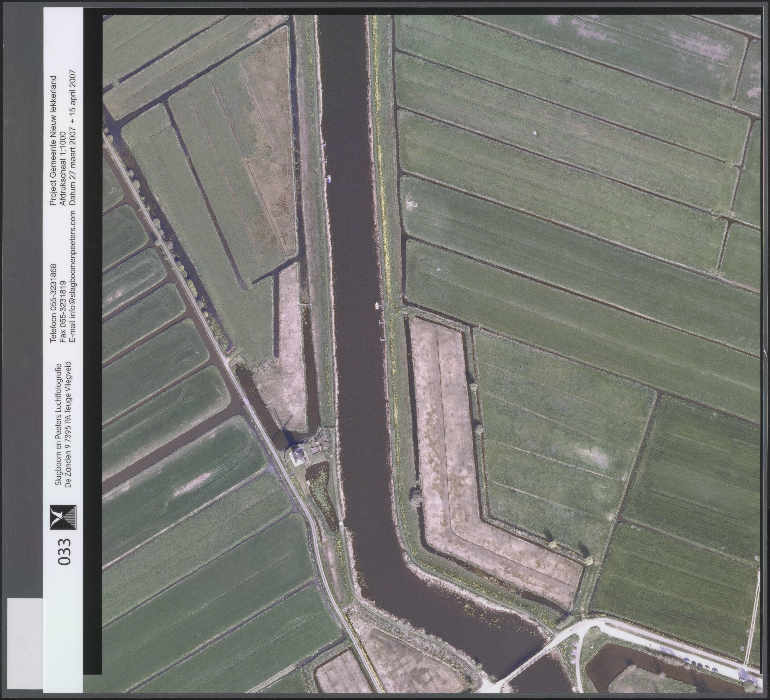770x700 pixels.
Task: Click the sheet number 033
Action: [64, 552]
